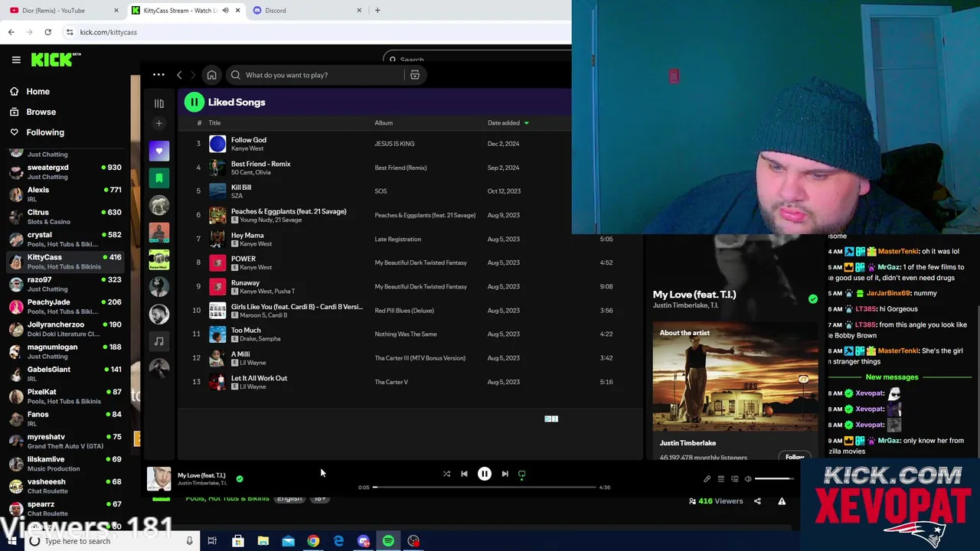Switch to the Discord browser tab
Screen dimensions: 980x551
[308, 10]
